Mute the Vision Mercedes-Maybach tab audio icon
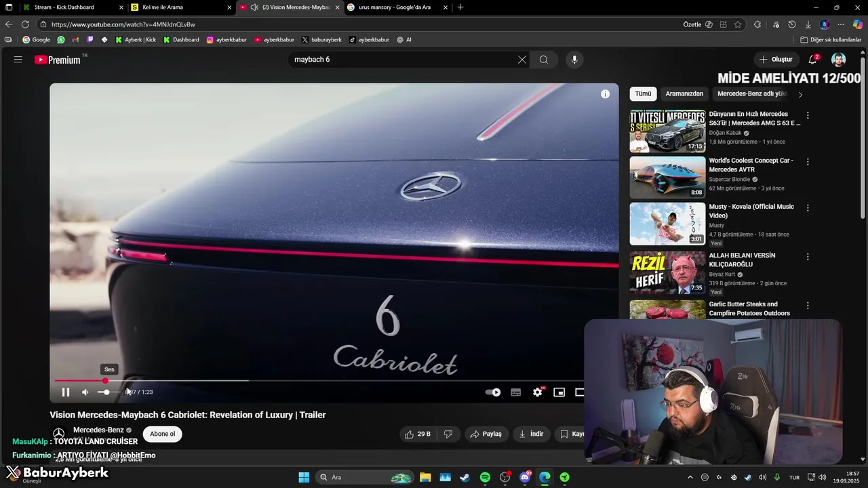 (x=254, y=7)
